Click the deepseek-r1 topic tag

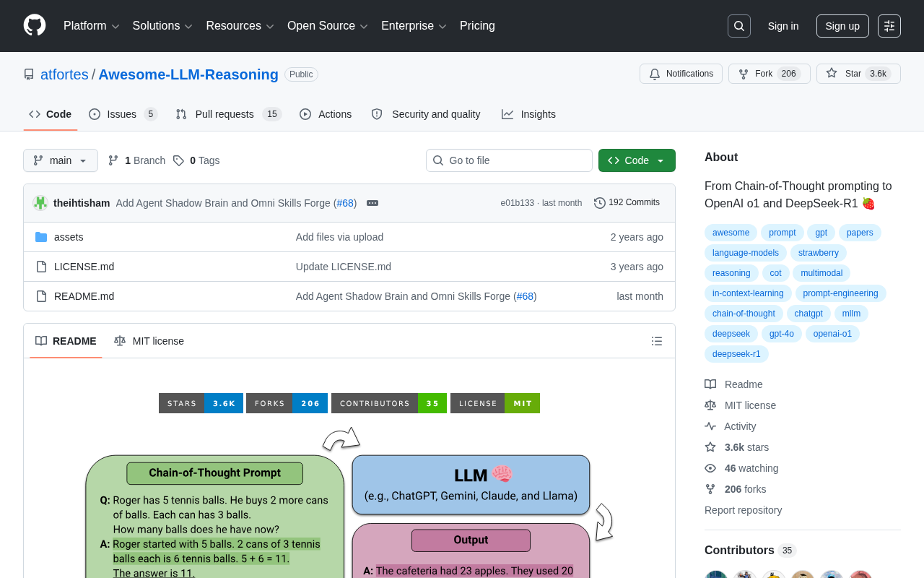click(736, 354)
